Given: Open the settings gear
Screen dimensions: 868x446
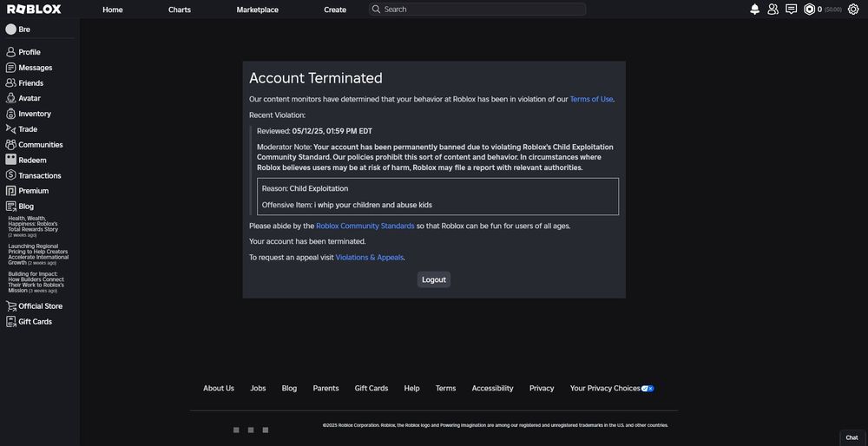Looking at the screenshot, I should 853,10.
